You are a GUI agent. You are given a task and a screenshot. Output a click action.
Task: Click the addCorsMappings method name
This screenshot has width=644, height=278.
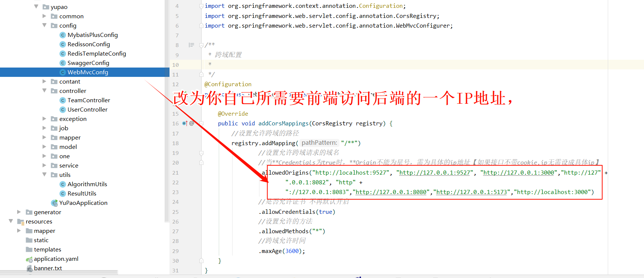pos(283,124)
